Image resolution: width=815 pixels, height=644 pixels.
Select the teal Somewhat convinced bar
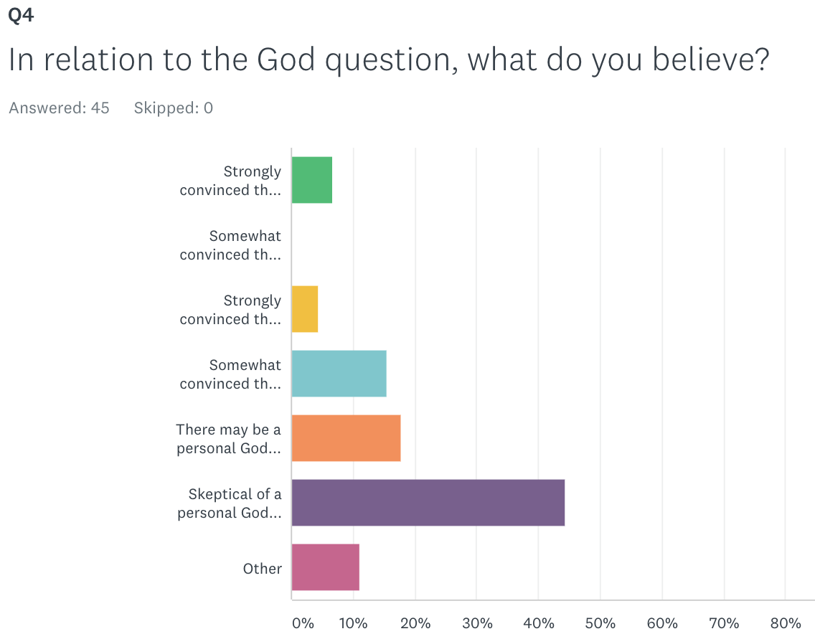pos(339,374)
